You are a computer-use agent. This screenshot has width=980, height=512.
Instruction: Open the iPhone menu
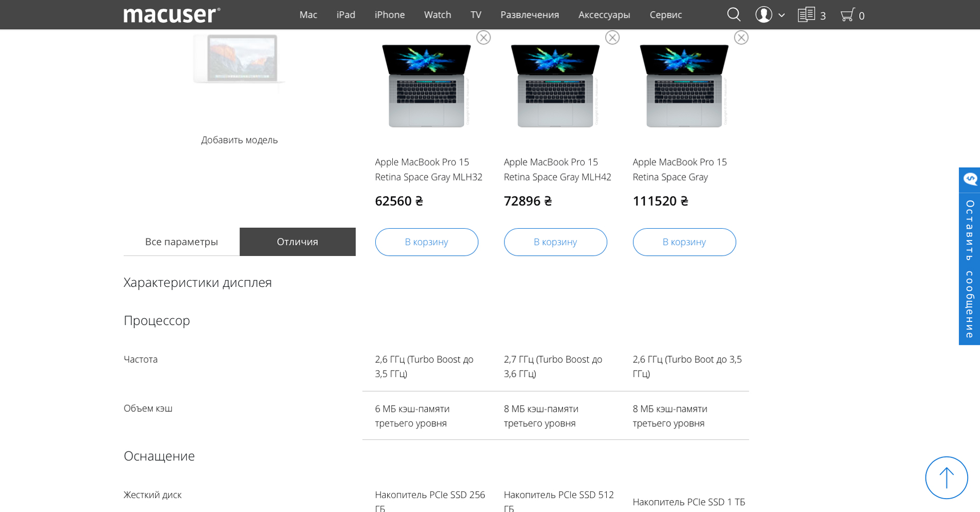coord(390,15)
